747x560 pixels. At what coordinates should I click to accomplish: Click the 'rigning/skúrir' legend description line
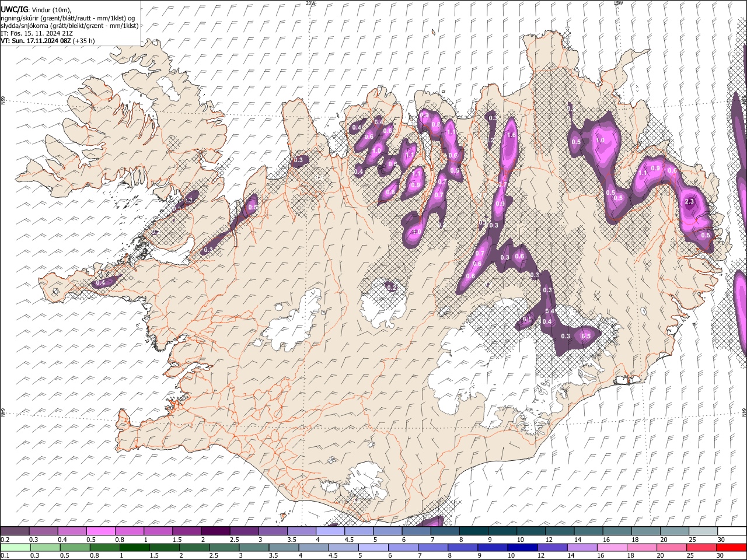click(68, 18)
